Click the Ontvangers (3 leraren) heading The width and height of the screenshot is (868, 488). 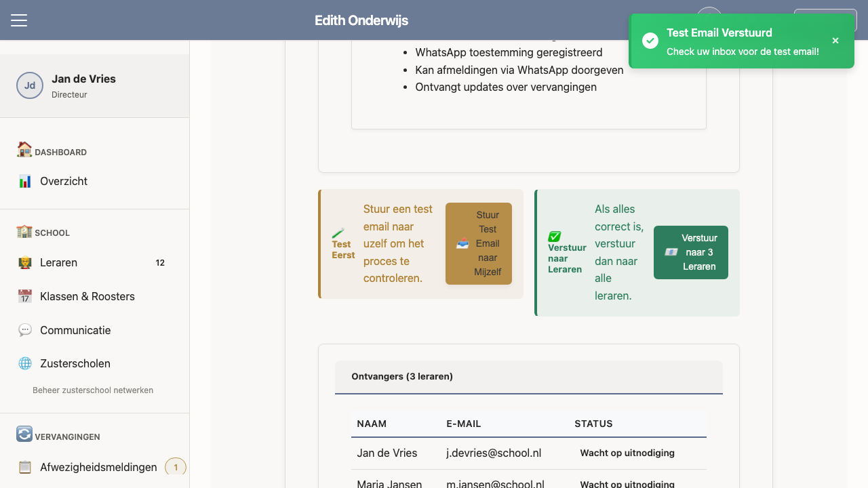coord(402,376)
